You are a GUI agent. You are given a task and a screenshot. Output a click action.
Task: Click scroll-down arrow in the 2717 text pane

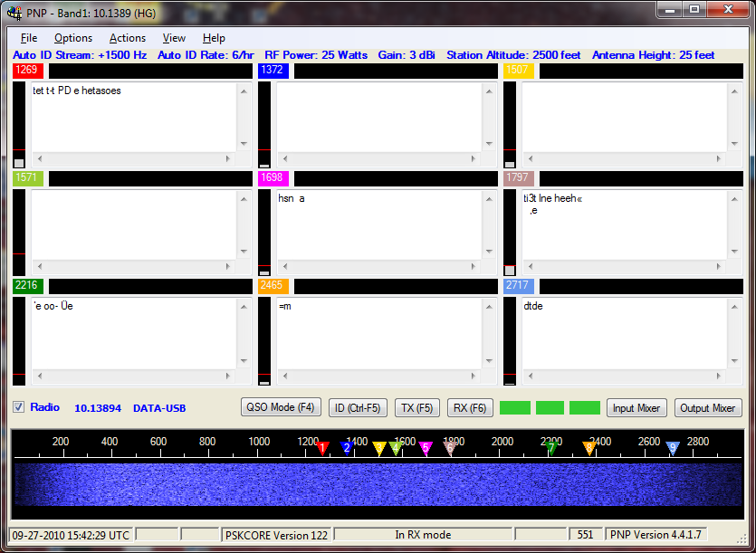click(735, 360)
